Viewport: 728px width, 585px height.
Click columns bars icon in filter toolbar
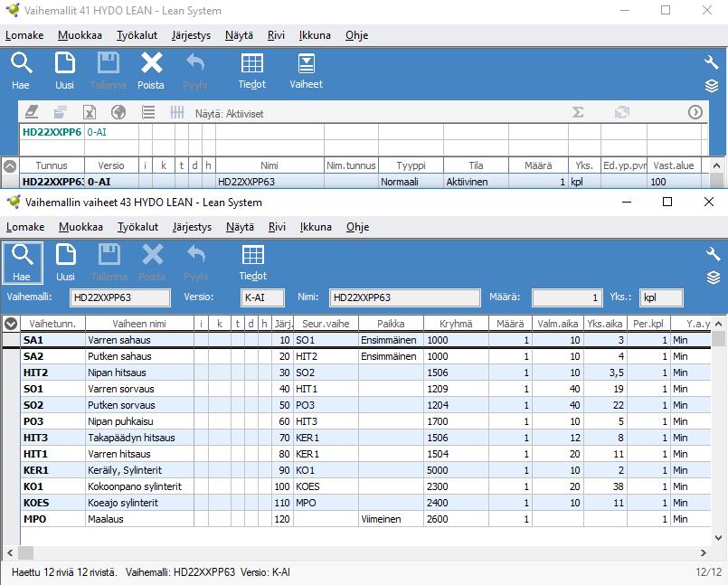[x=177, y=112]
